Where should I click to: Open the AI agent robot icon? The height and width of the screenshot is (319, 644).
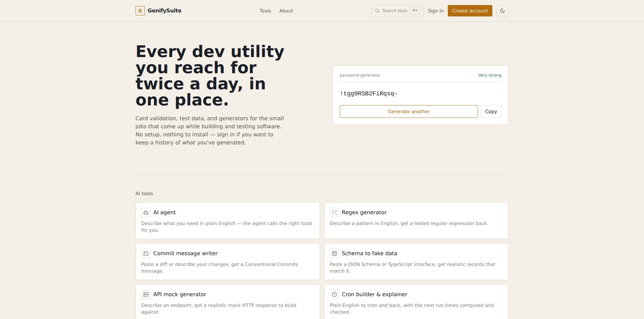[x=146, y=213]
